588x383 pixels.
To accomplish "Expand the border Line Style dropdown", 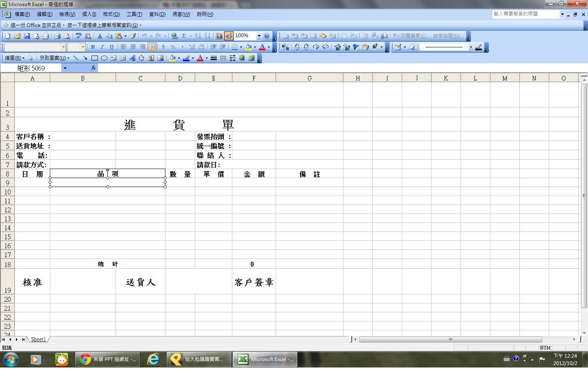I will click(470, 47).
